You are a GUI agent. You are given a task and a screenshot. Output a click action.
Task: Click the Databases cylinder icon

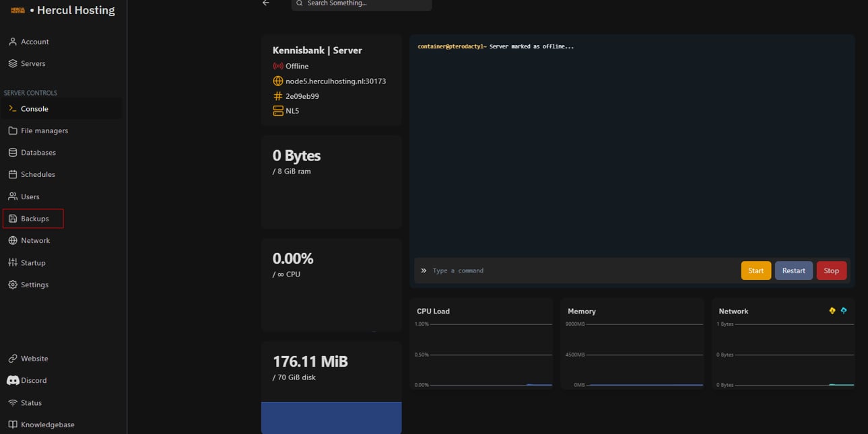coord(13,153)
